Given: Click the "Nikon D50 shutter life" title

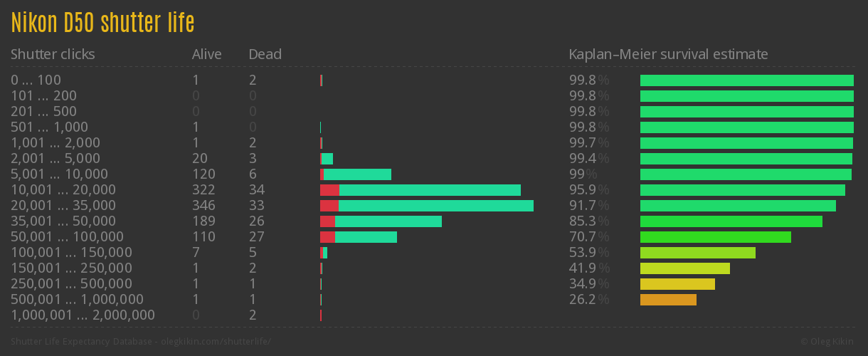Looking at the screenshot, I should click(102, 23).
